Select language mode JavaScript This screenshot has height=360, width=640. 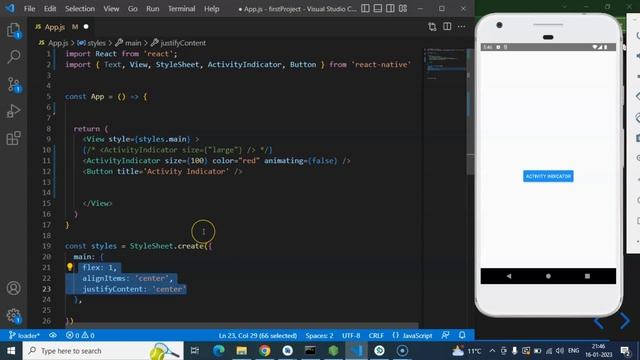pos(412,336)
